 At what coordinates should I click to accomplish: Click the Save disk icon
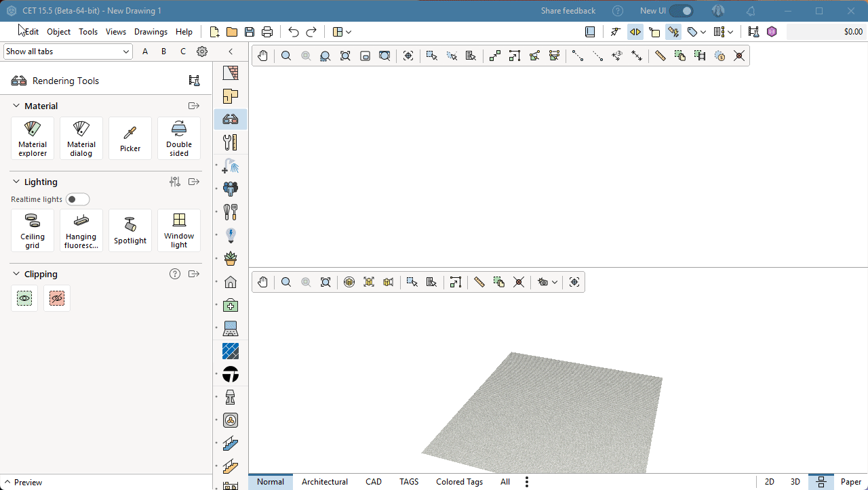click(x=250, y=32)
